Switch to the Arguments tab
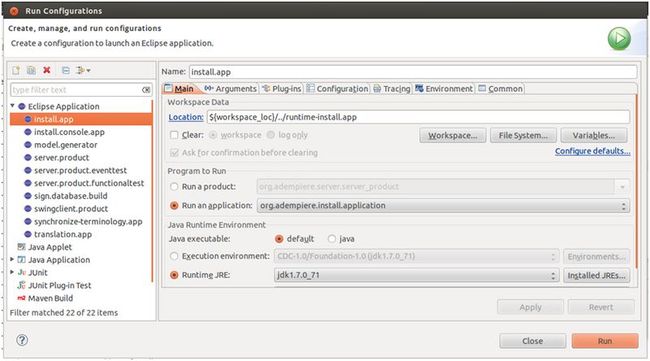 pos(231,89)
